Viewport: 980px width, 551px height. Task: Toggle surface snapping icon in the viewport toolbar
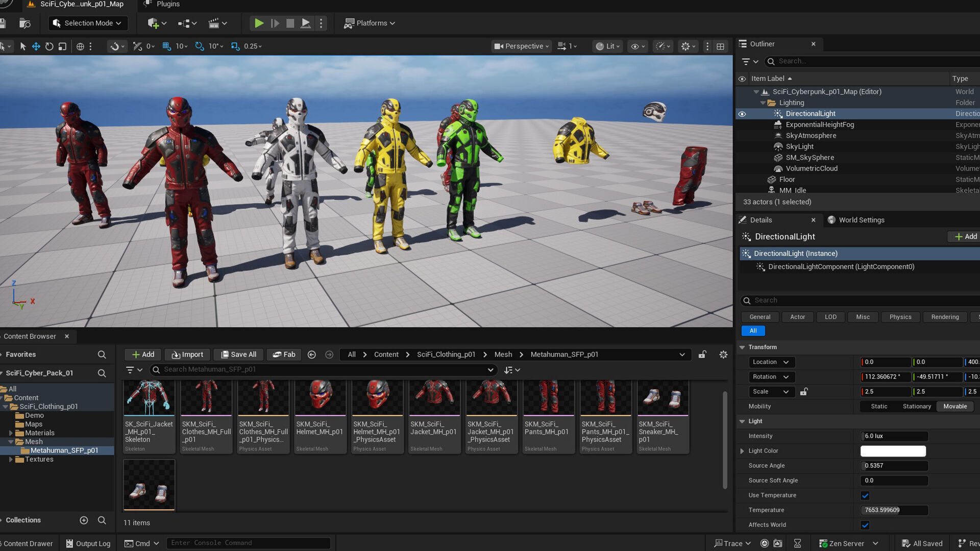tap(137, 46)
